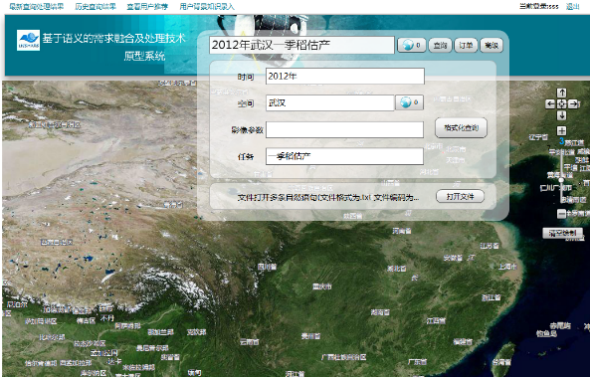Click the globe icon next to the 武汉 field
Viewport: 590px width, 377px height.
click(409, 102)
